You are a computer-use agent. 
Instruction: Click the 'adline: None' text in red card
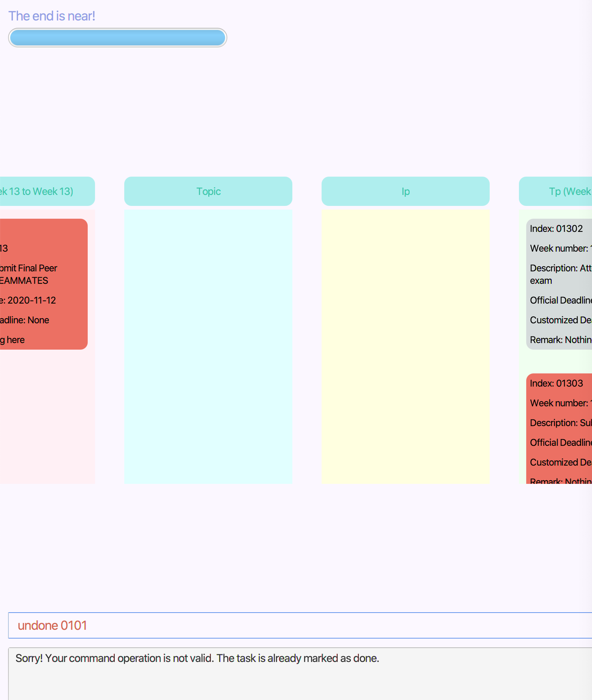tap(24, 320)
